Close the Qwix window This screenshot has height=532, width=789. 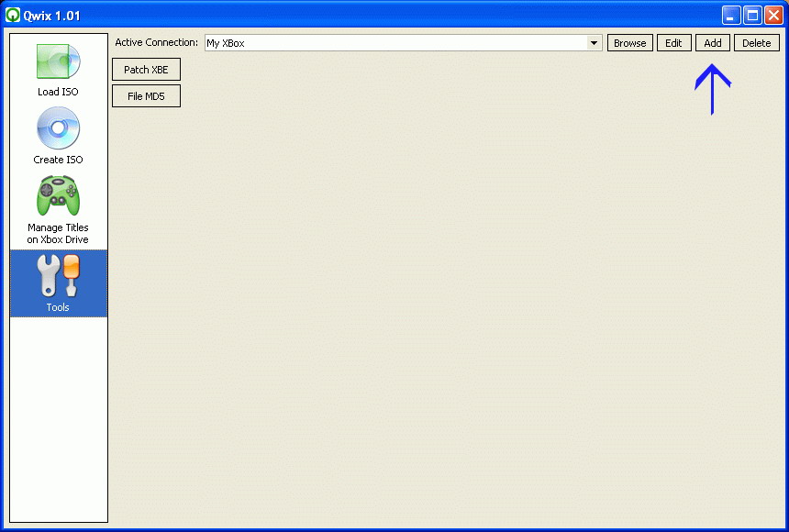[x=773, y=15]
